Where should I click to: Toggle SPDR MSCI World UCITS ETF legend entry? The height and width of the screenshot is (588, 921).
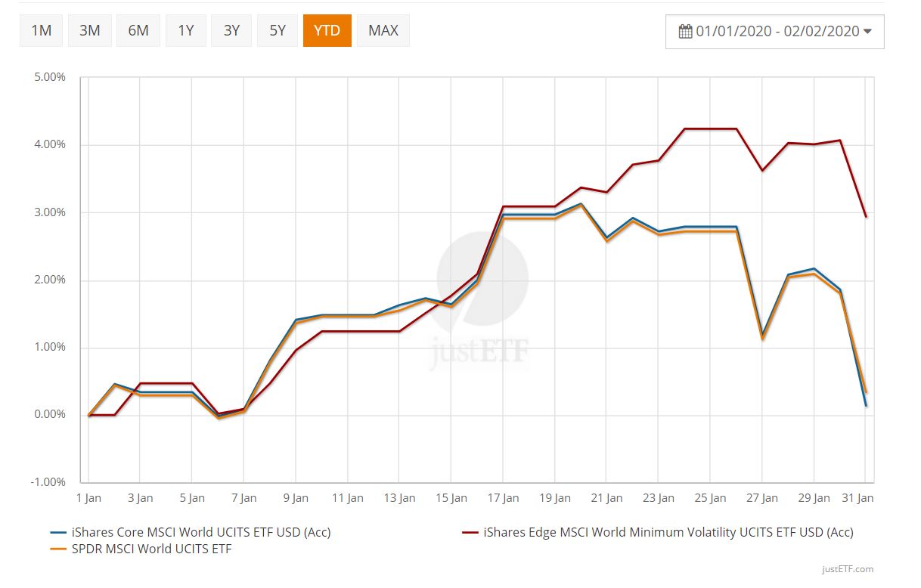click(x=141, y=549)
